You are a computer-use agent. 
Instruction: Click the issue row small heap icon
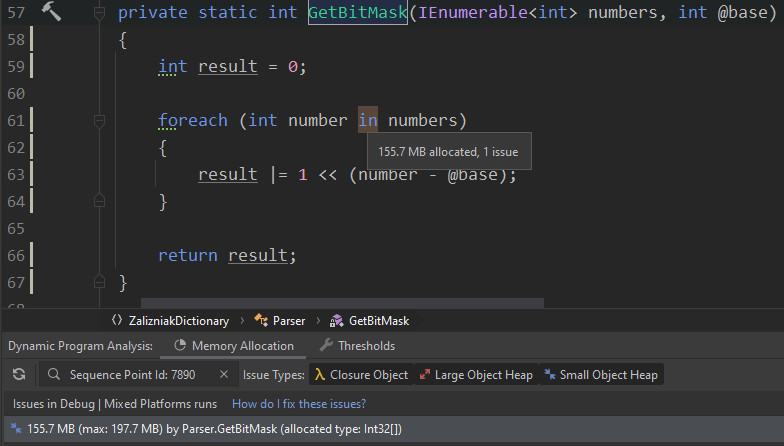point(16,428)
